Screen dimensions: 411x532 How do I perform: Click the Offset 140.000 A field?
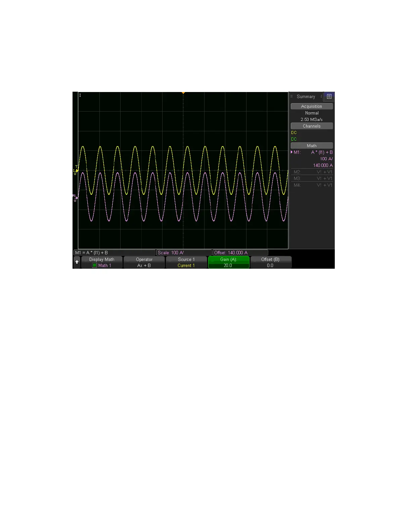click(x=240, y=253)
